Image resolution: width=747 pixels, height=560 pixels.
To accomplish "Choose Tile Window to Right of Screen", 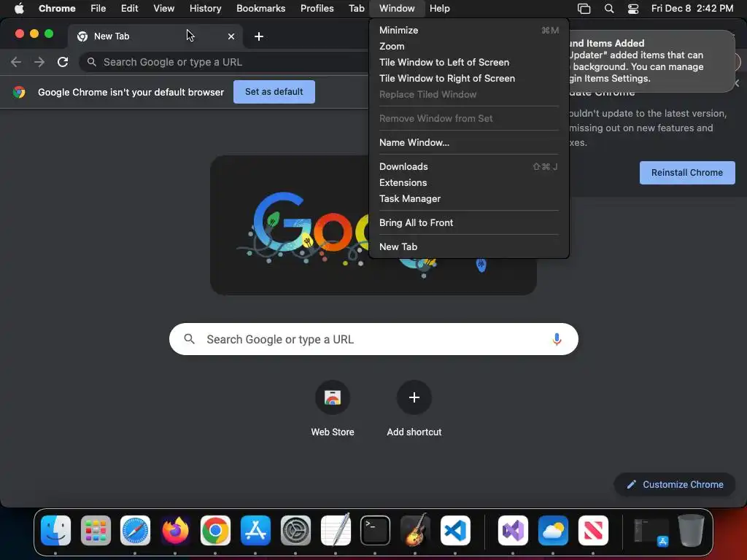I will [x=469, y=78].
